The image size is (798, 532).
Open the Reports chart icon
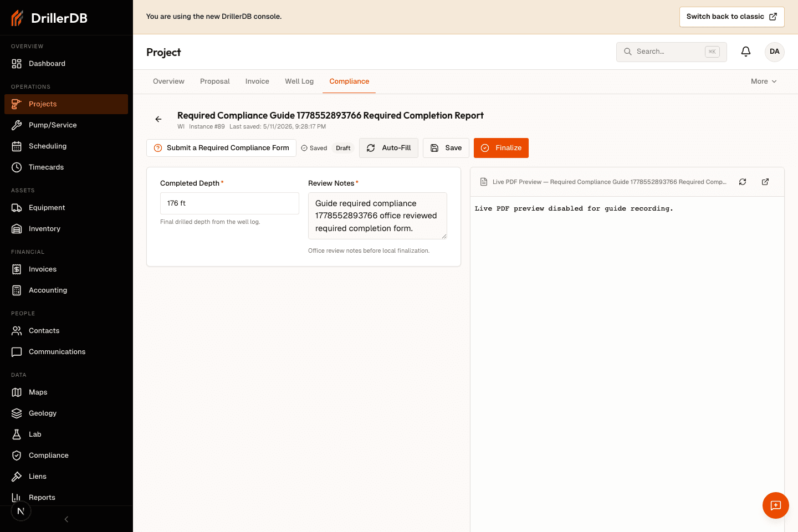[x=17, y=498]
